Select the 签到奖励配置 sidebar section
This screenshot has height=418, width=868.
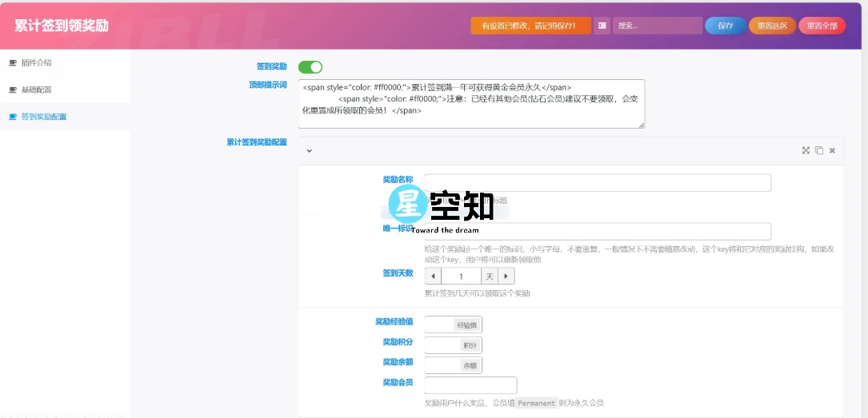tap(65, 117)
